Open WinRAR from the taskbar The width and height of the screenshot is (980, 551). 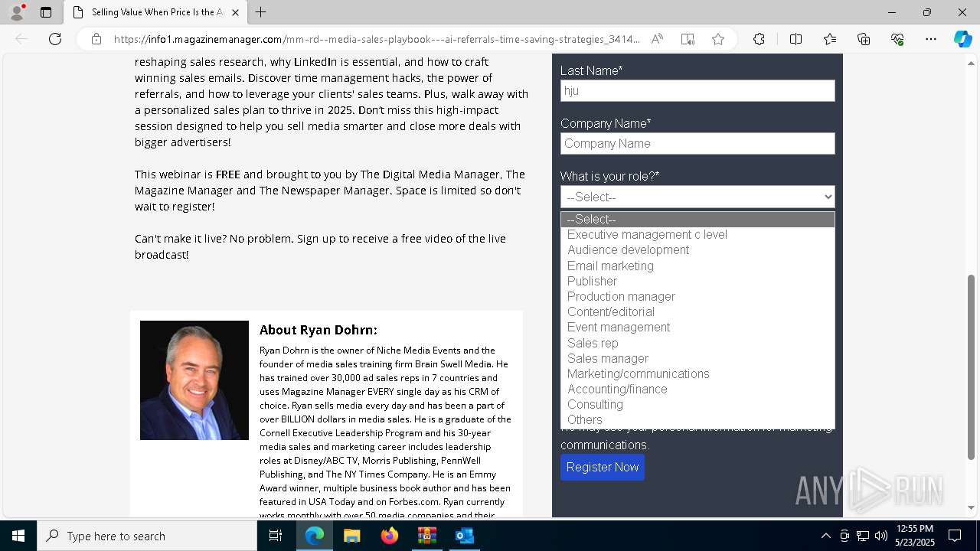(x=426, y=536)
